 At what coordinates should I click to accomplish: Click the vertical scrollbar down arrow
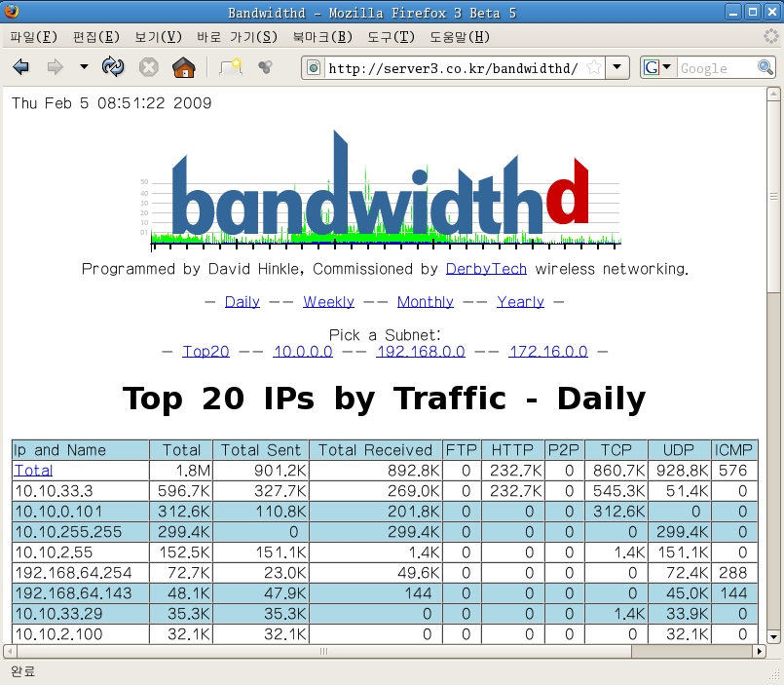click(773, 637)
